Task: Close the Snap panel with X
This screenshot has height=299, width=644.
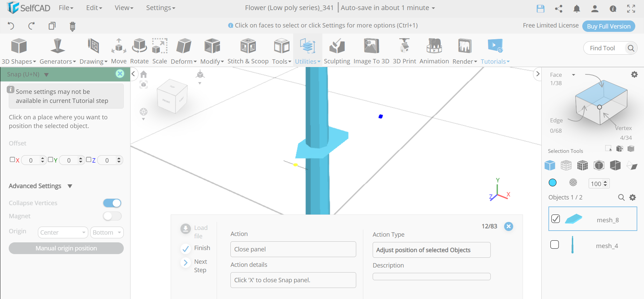Action: (x=120, y=74)
